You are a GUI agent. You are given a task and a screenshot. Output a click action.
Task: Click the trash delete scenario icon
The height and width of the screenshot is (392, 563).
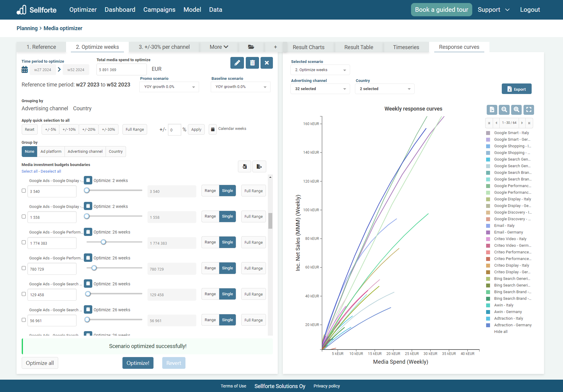point(252,63)
